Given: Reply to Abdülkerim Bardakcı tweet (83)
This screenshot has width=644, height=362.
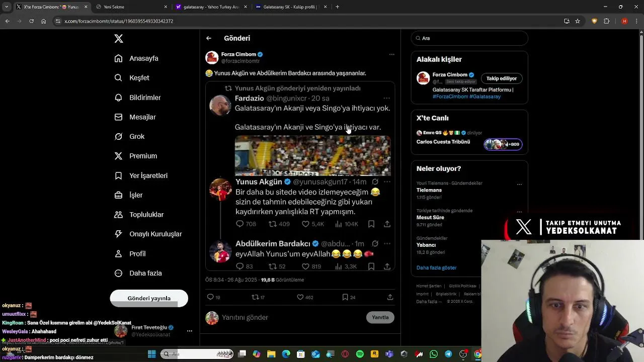Looking at the screenshot, I should pos(244,266).
